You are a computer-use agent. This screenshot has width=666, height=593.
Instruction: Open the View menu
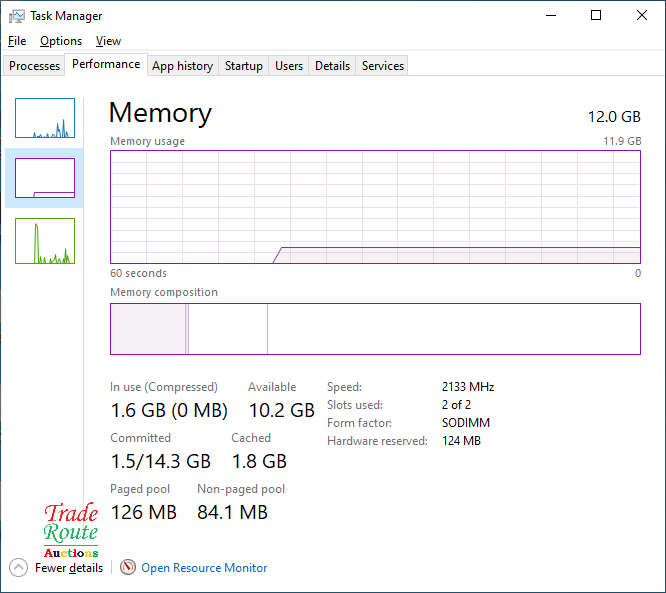[x=108, y=41]
